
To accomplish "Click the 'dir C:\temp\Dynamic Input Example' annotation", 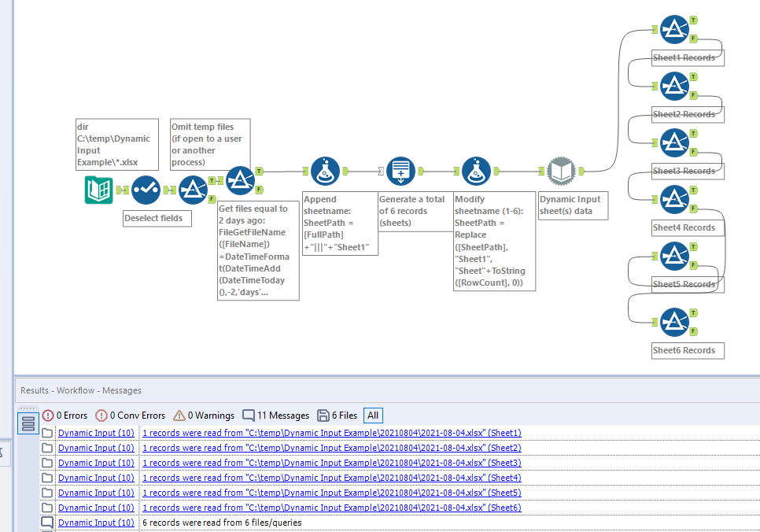I will [116, 145].
